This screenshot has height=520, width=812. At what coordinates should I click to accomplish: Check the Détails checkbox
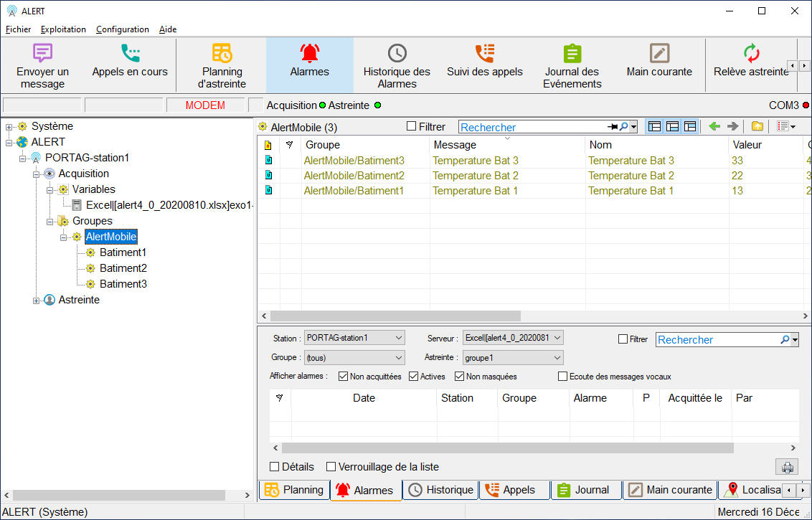click(x=274, y=467)
